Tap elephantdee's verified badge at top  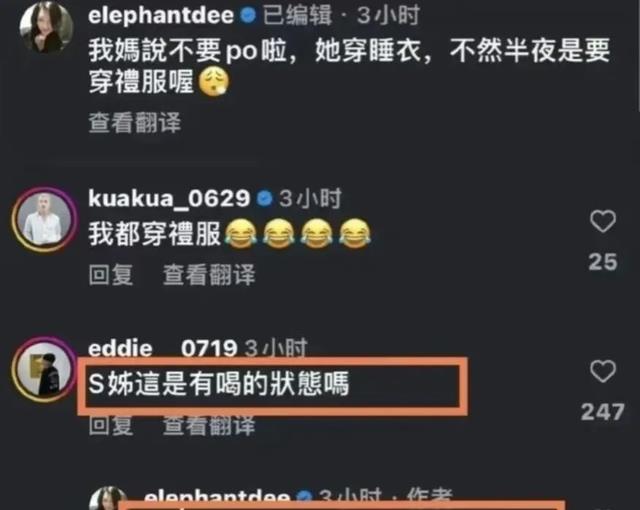point(248,16)
